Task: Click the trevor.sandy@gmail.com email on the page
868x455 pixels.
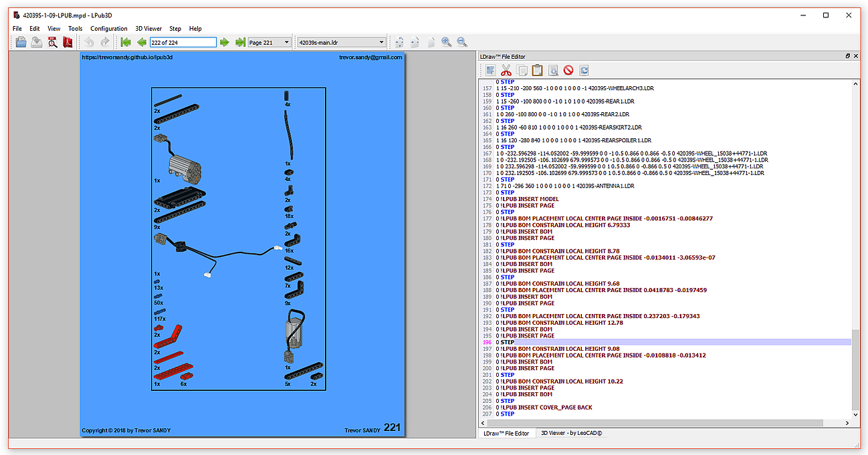Action: (x=370, y=58)
